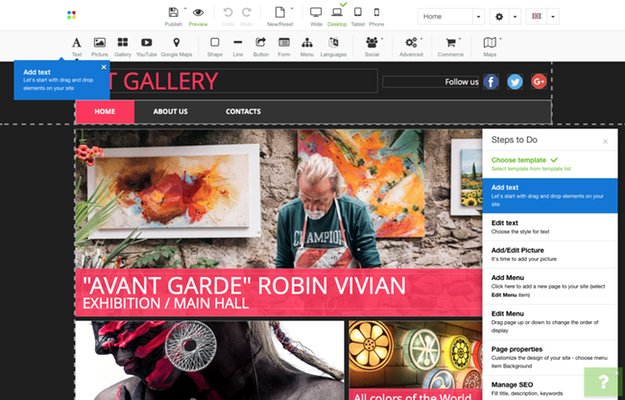Go to the HOME menu item
The image size is (625, 400).
pyautogui.click(x=105, y=112)
